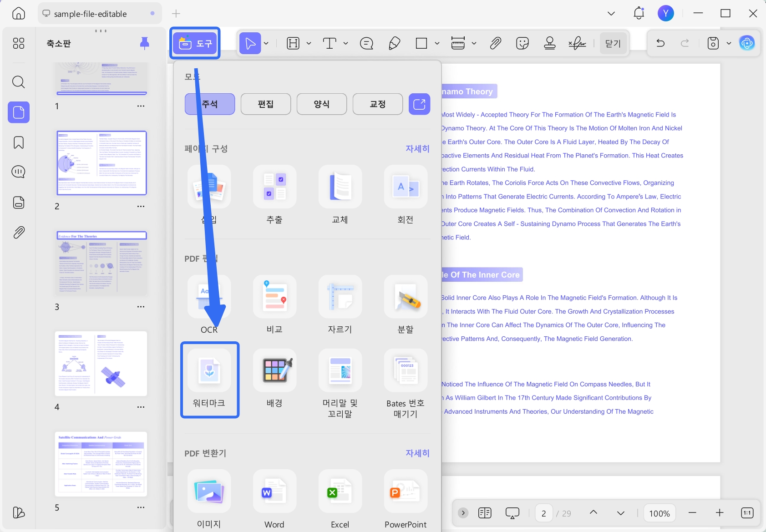Viewport: 766px width, 532px height.
Task: Open 머리말 및 꼬리말 header footer tool
Action: [340, 384]
